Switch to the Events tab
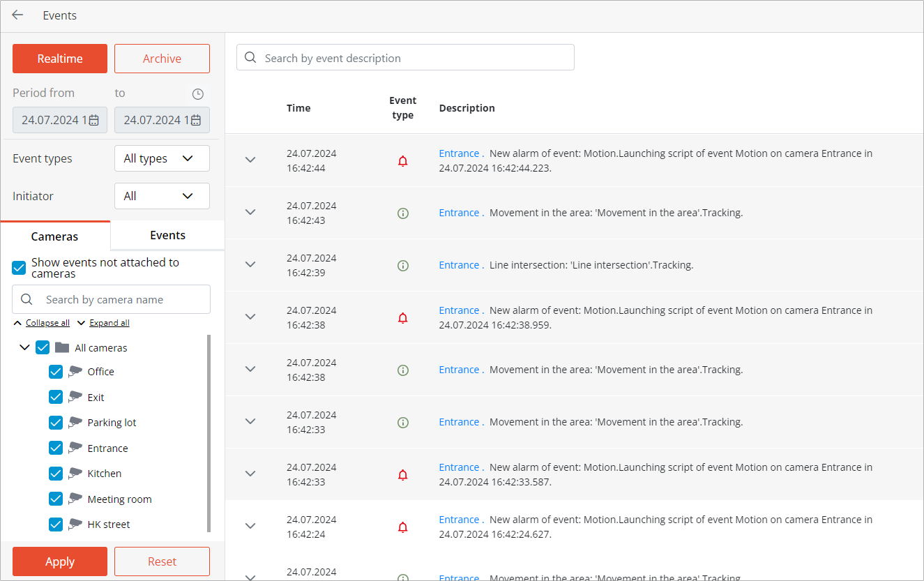 click(167, 235)
